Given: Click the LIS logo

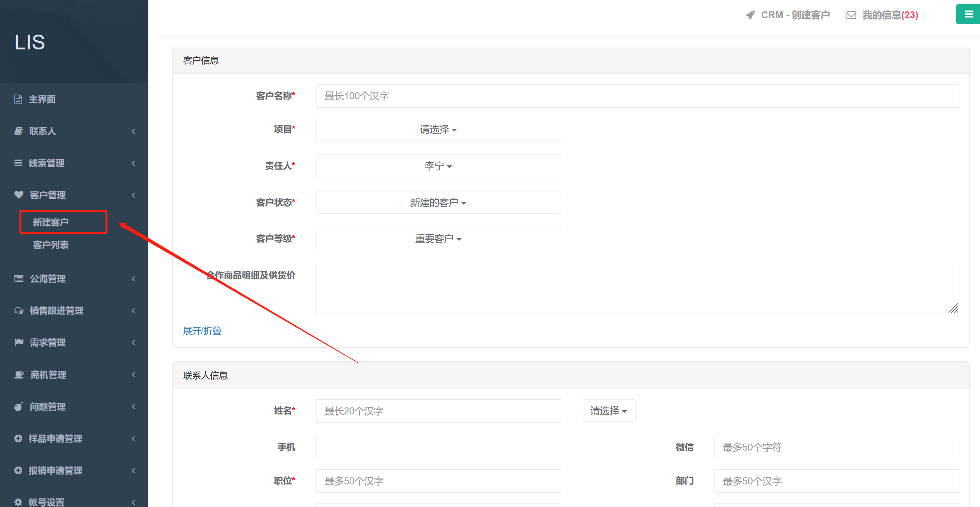Looking at the screenshot, I should 30,42.
